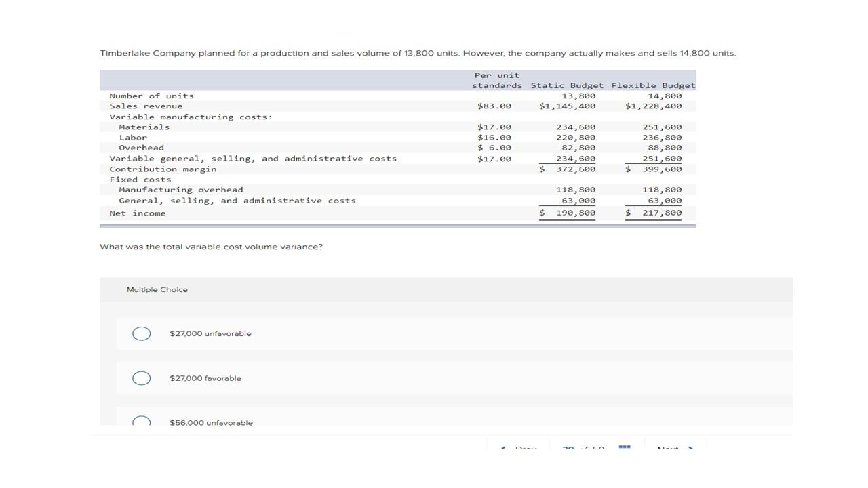Click the "Static Budget" column header
868x488 pixels.
567,85
